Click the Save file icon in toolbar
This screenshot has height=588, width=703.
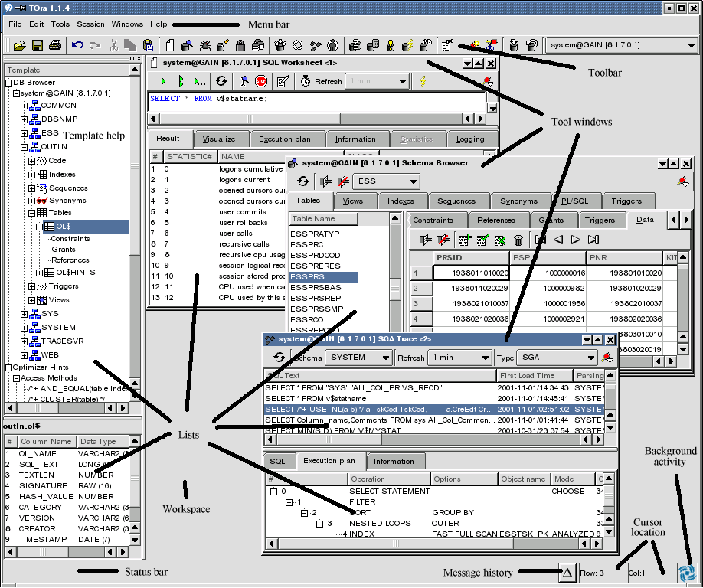tap(37, 45)
